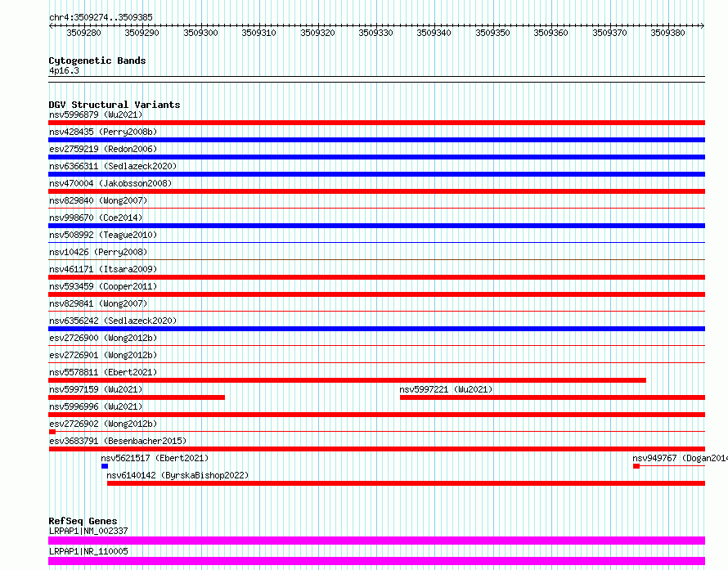The width and height of the screenshot is (728, 570).
Task: Open the LRPAP1|NM_002337 gene label
Action: pyautogui.click(x=88, y=531)
